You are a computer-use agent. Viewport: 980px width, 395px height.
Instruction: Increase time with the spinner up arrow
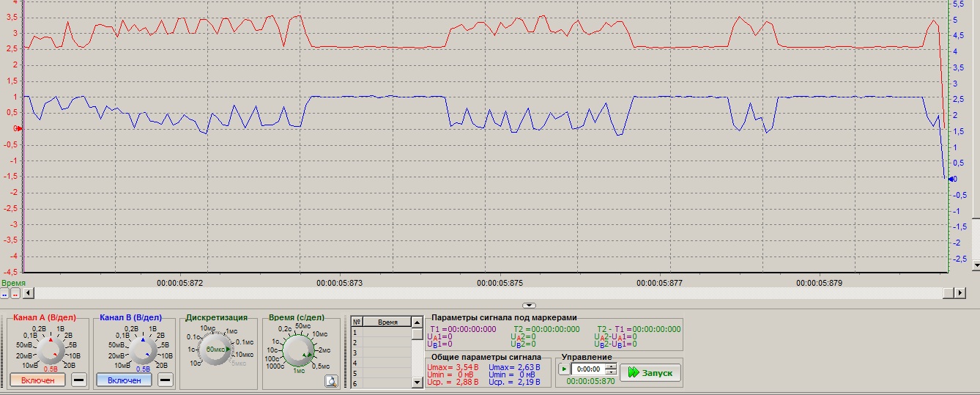click(611, 366)
